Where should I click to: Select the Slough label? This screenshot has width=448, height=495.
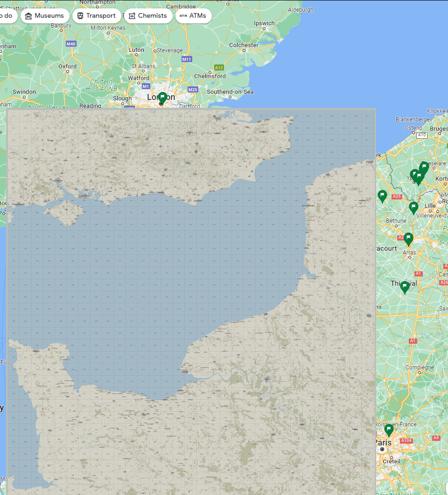[122, 98]
